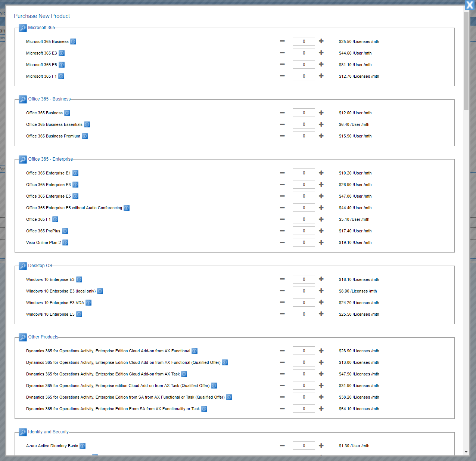Click magnifier icon of Other Products section
The height and width of the screenshot is (461, 476).
pyautogui.click(x=23, y=337)
